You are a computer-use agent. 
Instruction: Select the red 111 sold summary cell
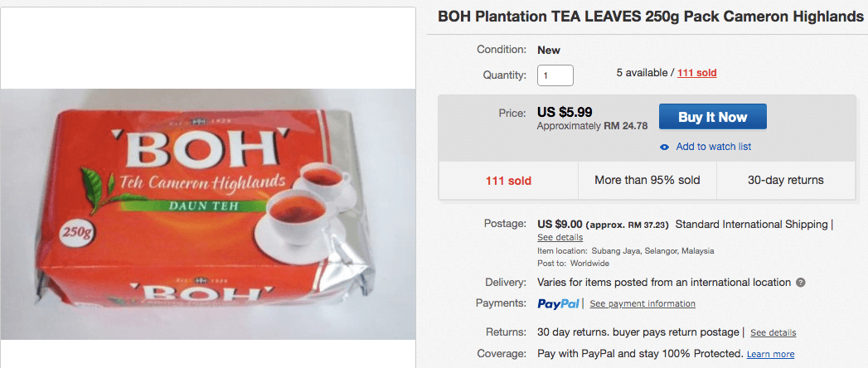[x=507, y=180]
